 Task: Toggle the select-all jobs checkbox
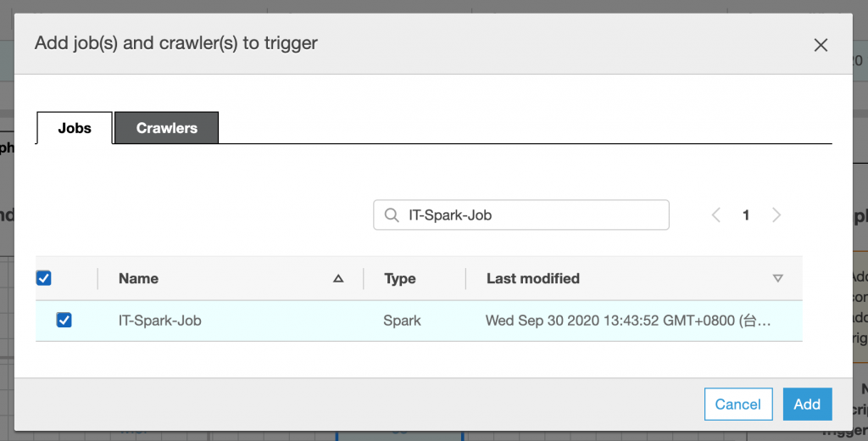(44, 278)
